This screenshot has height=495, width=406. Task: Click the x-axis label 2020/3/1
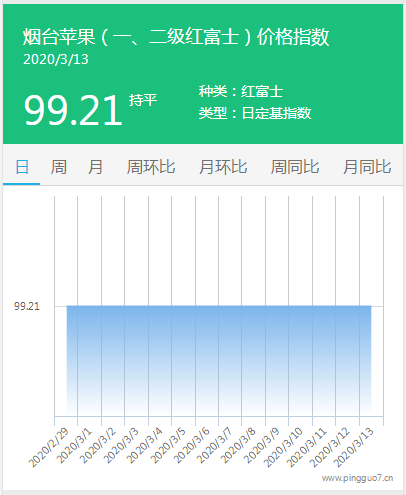[x=74, y=445]
